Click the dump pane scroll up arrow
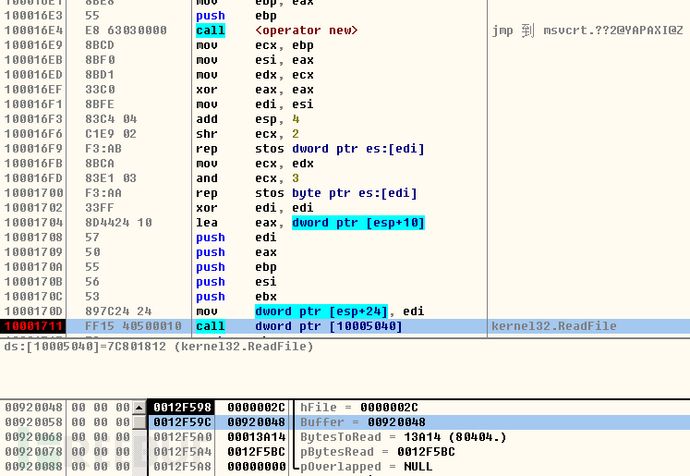Image resolution: width=690 pixels, height=476 pixels. (139, 407)
